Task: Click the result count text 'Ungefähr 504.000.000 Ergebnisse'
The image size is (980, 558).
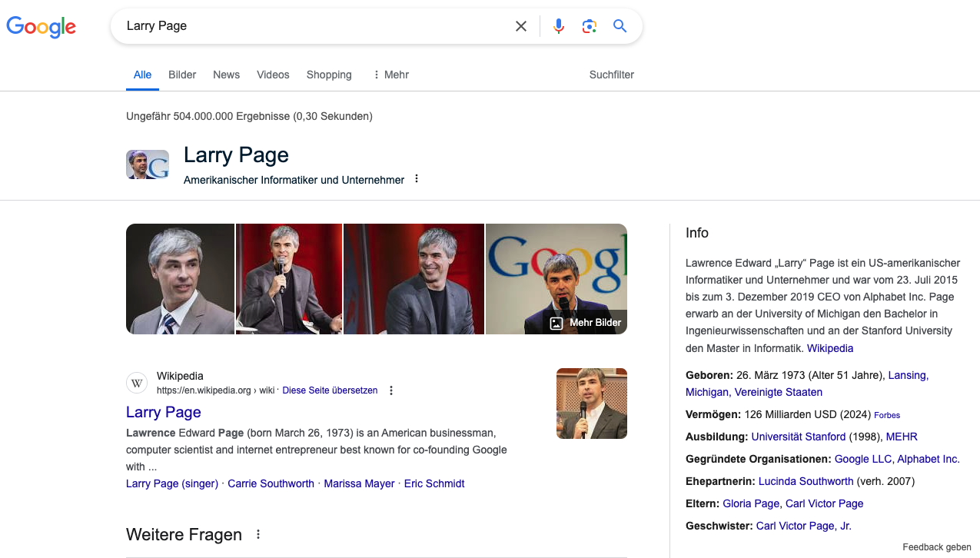Action: click(x=208, y=116)
